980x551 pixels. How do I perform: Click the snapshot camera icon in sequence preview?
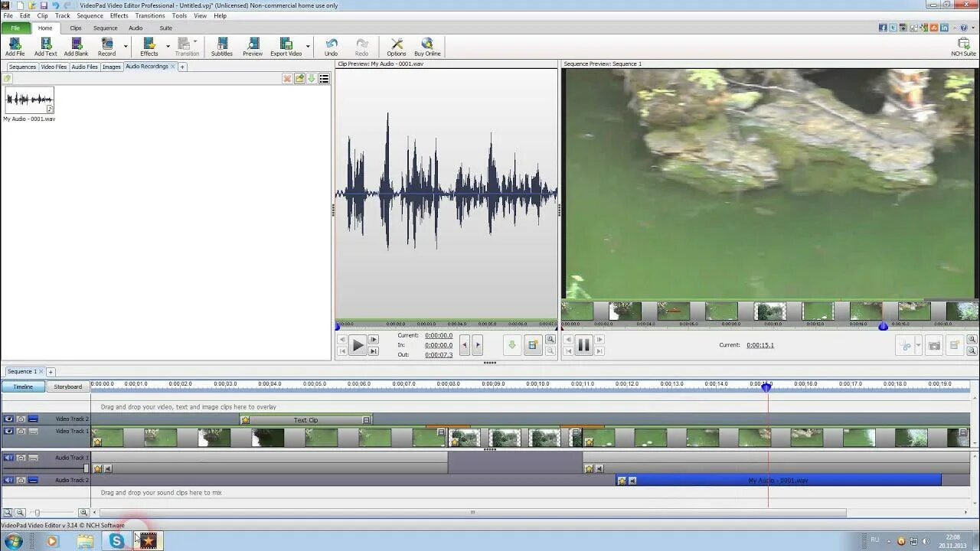(x=934, y=346)
